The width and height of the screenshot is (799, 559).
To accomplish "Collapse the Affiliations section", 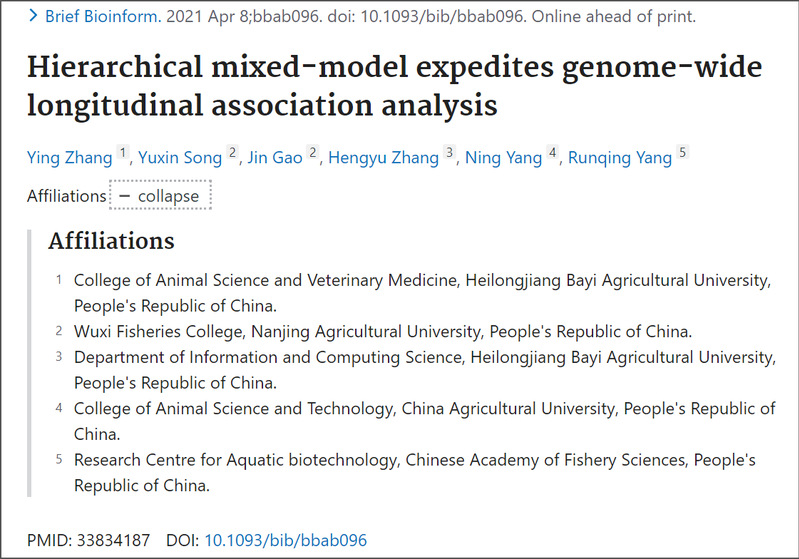I will coord(160,195).
